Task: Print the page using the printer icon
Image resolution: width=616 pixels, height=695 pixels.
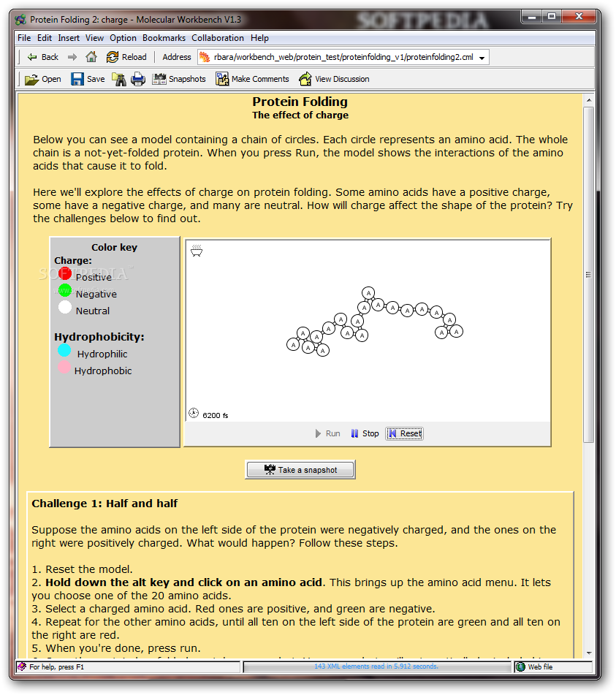Action: (138, 80)
